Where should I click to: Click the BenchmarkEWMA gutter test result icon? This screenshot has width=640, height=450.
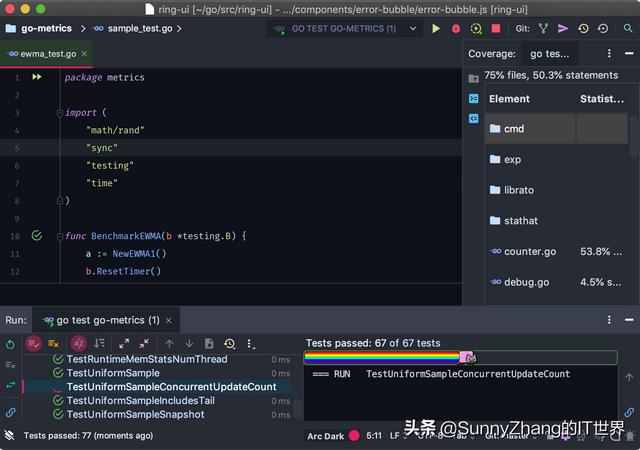pyautogui.click(x=37, y=236)
